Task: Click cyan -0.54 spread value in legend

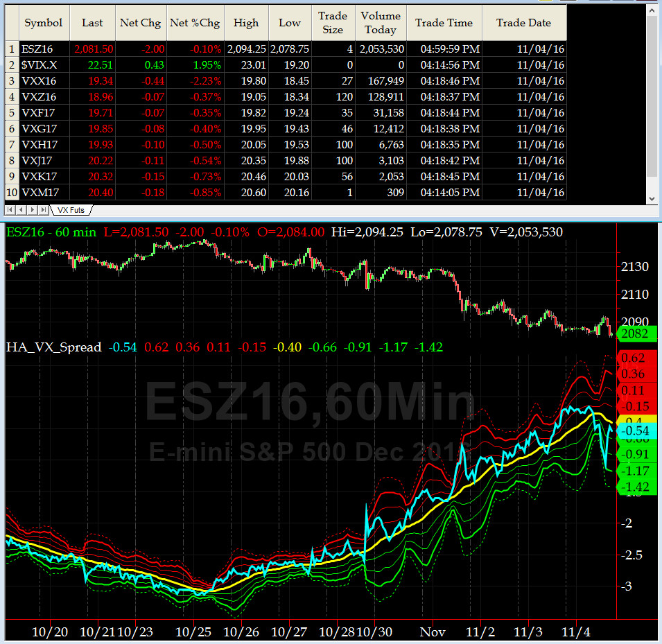Action: (x=123, y=347)
